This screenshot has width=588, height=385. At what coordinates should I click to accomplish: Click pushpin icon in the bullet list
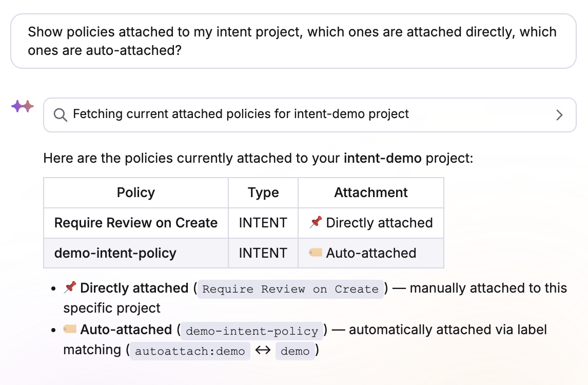point(70,287)
